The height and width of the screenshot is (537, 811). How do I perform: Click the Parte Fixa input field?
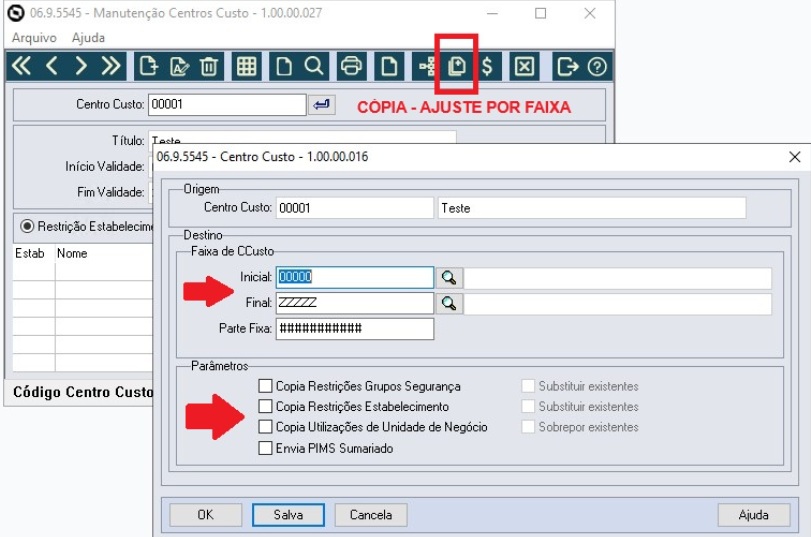(x=355, y=329)
